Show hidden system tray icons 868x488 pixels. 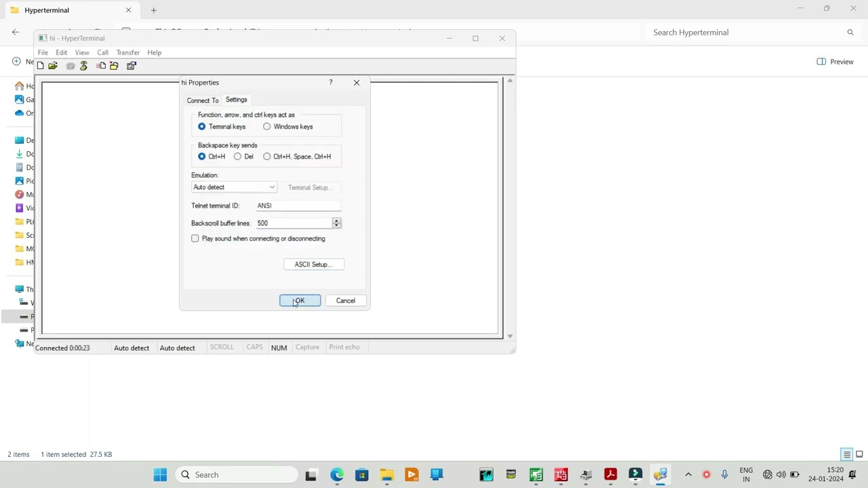click(x=688, y=474)
